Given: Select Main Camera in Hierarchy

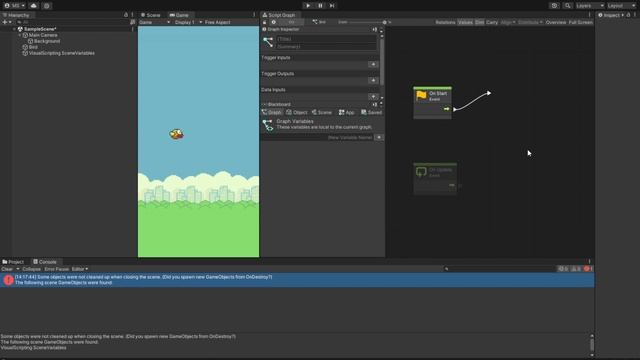Looking at the screenshot, I should click(43, 35).
